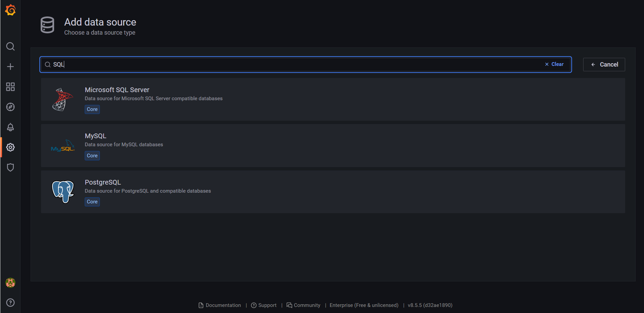Screen dimensions: 644x313
Task: Select the PostgreSQL data source title
Action: tap(103, 182)
